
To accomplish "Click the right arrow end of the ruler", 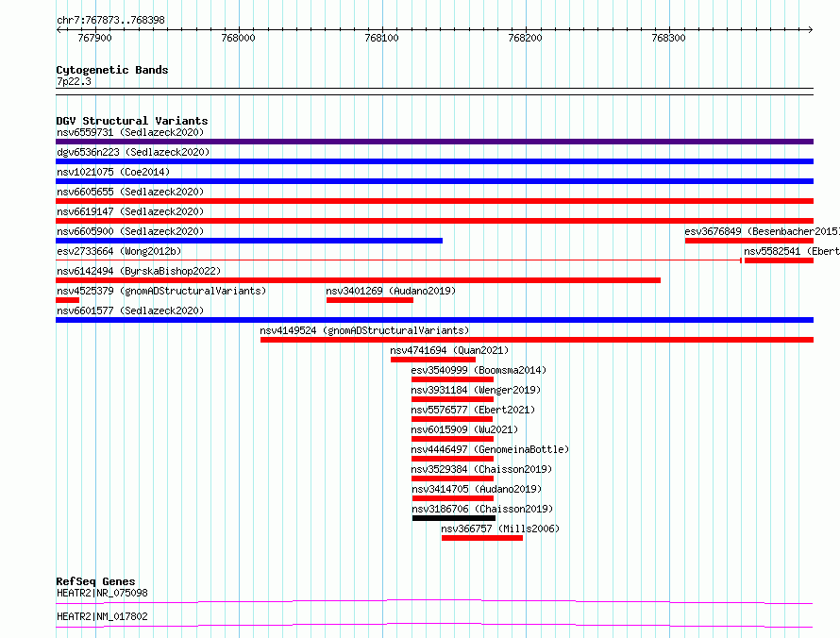I will coord(810,30).
